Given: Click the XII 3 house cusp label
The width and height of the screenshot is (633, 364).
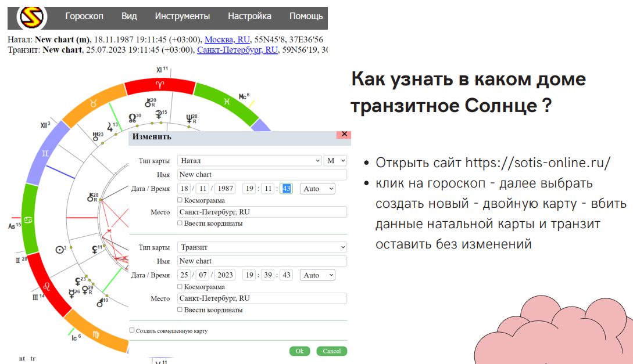Looking at the screenshot, I should (45, 125).
